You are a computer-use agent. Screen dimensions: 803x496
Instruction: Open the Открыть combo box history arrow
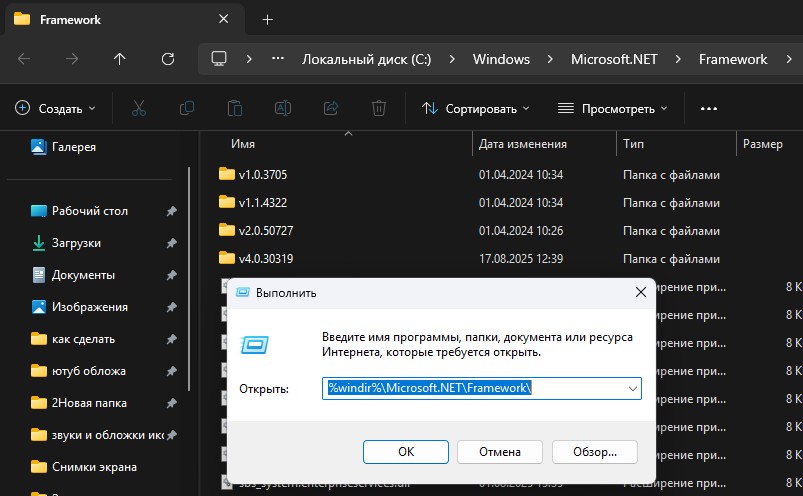(633, 389)
